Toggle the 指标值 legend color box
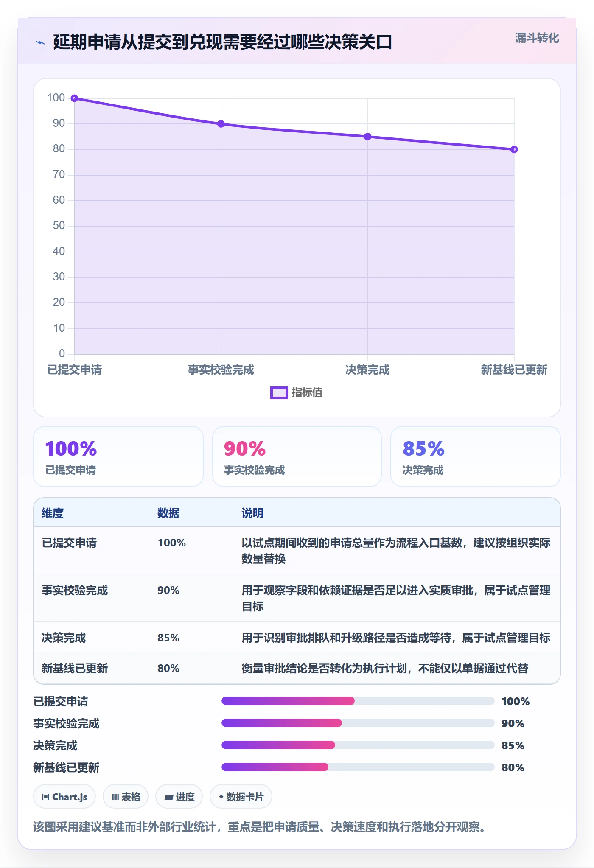Image resolution: width=594 pixels, height=868 pixels. (279, 393)
